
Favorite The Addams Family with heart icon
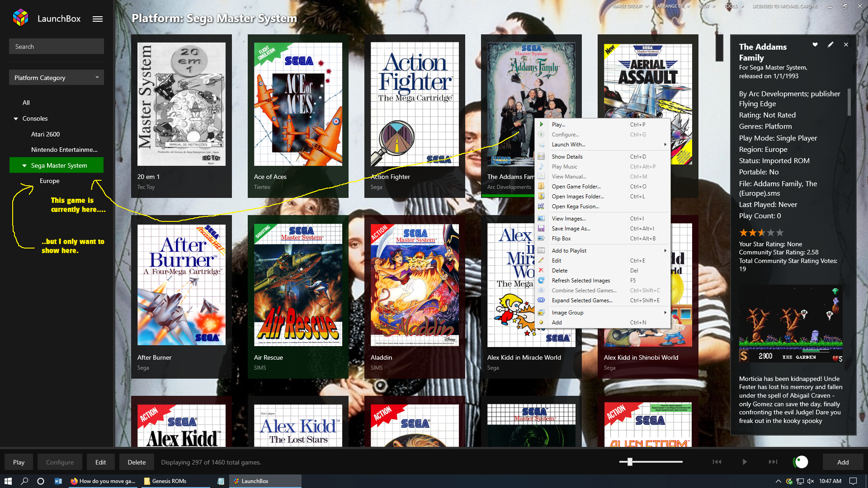(x=815, y=45)
